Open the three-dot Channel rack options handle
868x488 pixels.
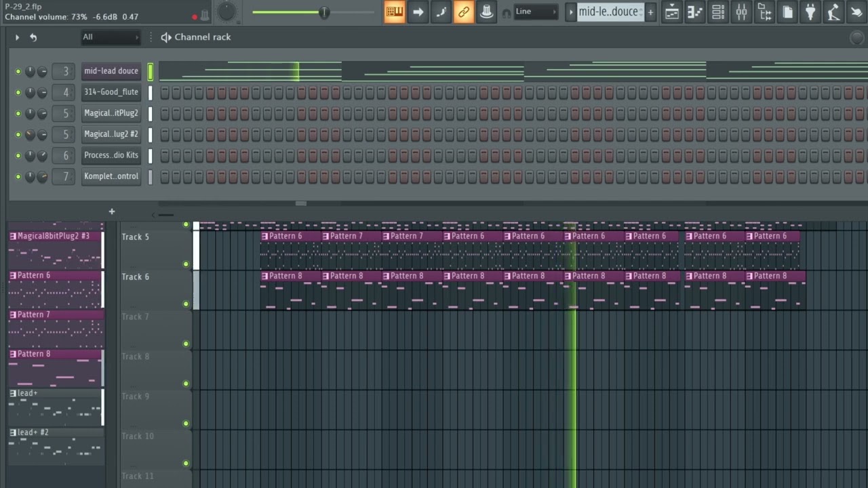[151, 37]
